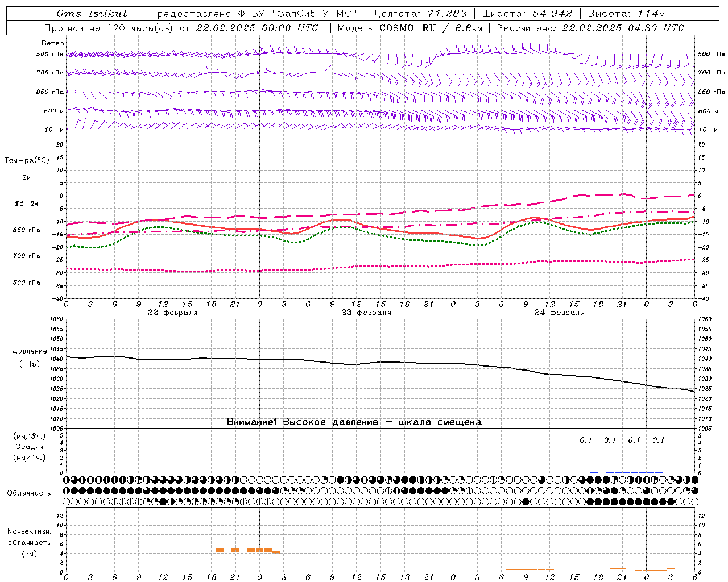
Task: Click the forecast start 22.02.2025 00:00 UTC
Action: pyautogui.click(x=257, y=28)
